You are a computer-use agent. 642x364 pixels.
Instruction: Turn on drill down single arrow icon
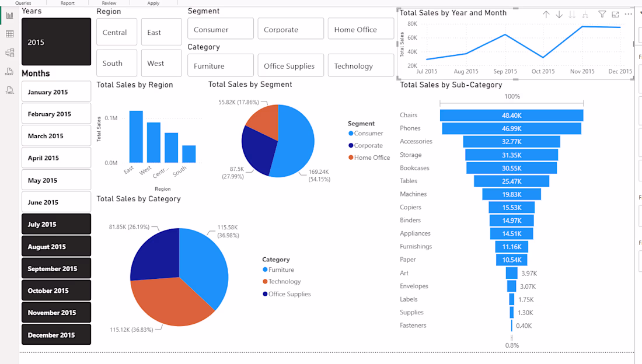(559, 15)
